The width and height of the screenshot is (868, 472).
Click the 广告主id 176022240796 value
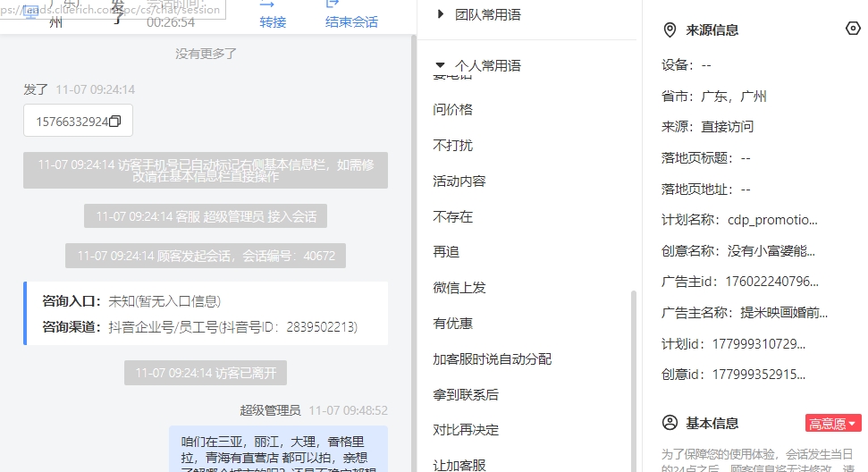click(771, 282)
